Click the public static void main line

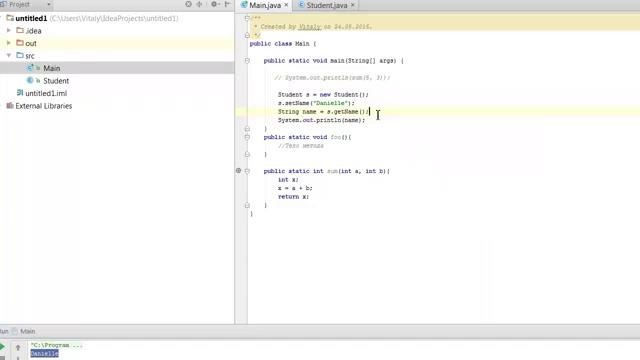(333, 60)
